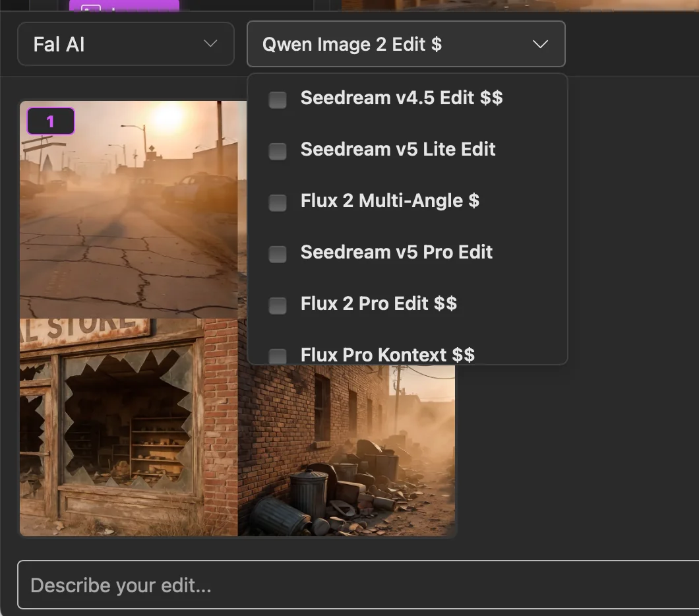Select the dusty cracked road image
This screenshot has height=616, width=699.
pos(129,210)
